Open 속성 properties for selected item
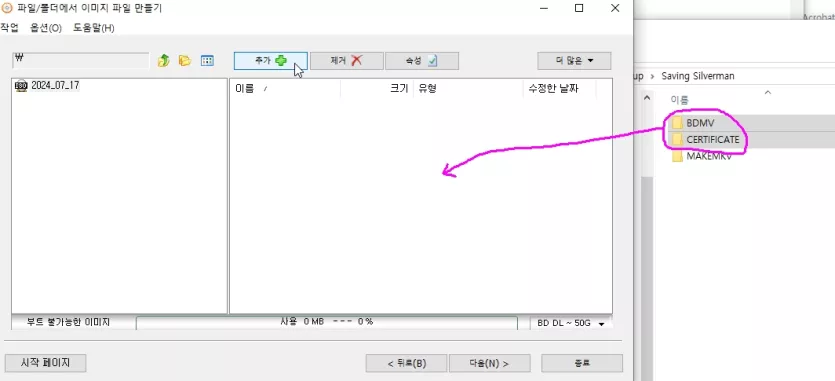This screenshot has height=381, width=835. [x=422, y=61]
